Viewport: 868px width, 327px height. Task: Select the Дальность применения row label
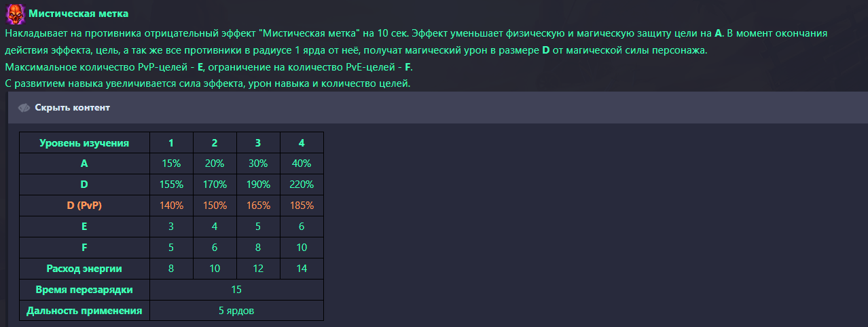coord(84,311)
